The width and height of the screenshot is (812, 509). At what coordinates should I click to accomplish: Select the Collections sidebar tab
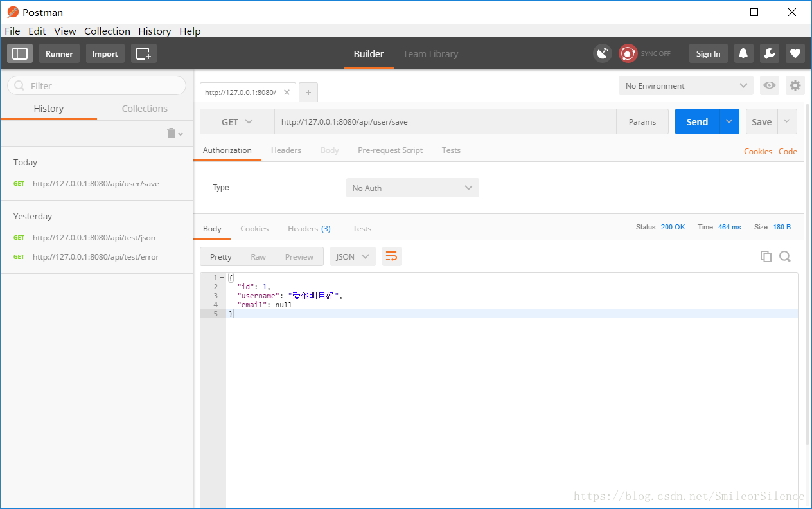click(x=145, y=109)
